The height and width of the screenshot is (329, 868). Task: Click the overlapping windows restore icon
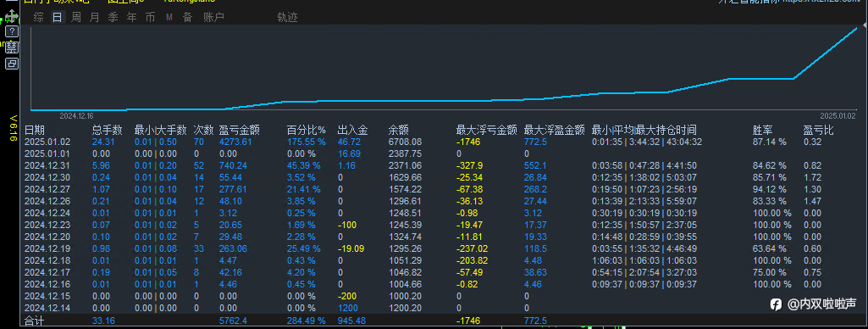12,64
